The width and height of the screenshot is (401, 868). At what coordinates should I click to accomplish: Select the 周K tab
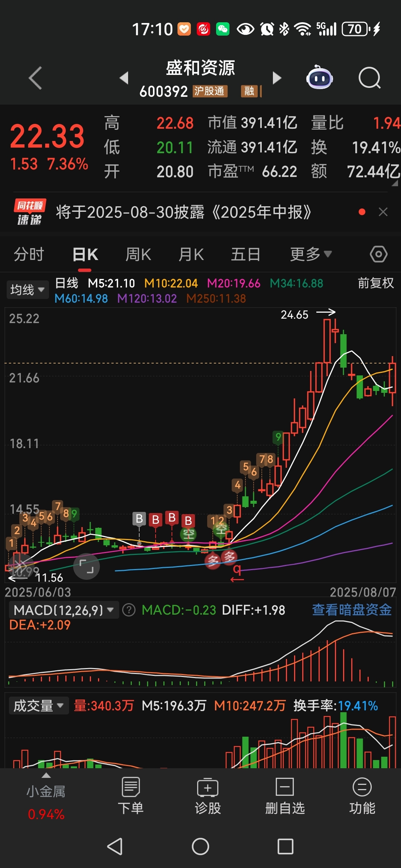(138, 254)
